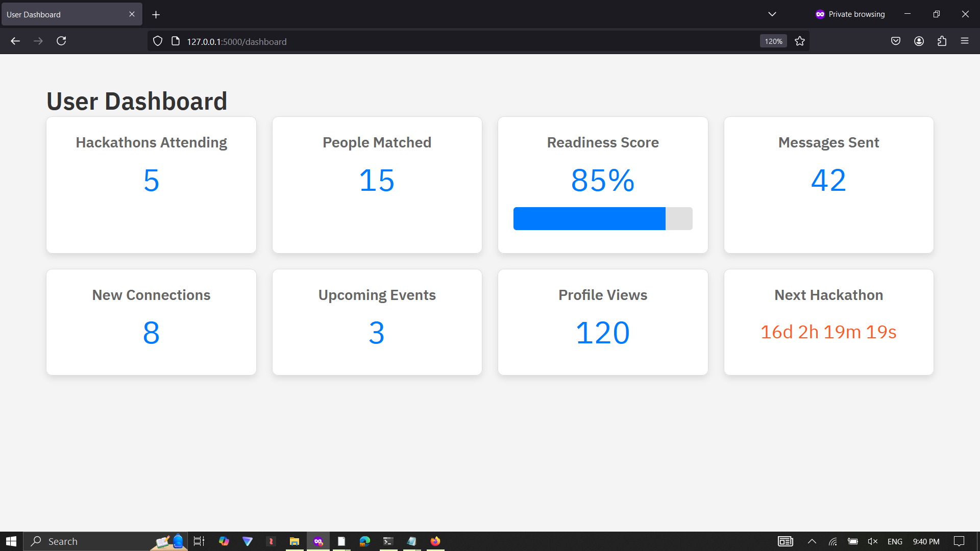Click the address bar URL field
Viewport: 980px width, 551px height.
click(459, 41)
